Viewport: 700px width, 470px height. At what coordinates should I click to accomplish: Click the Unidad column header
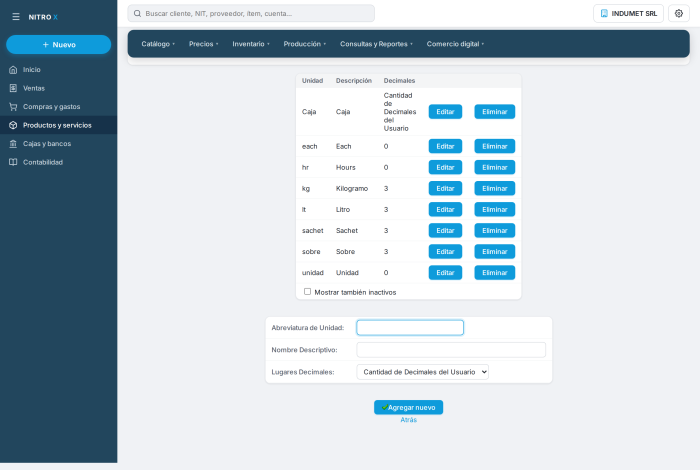(312, 80)
